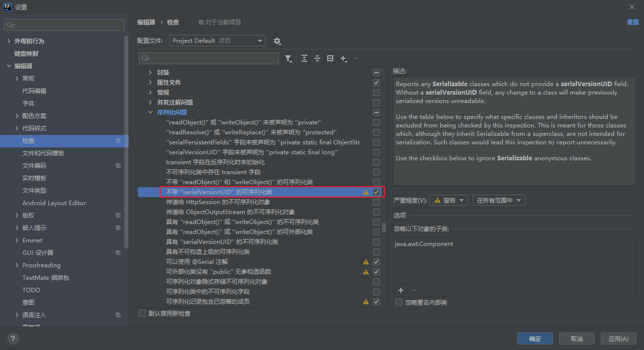Enable the 封装 inspection group checkbox
This screenshot has width=644, height=350.
[376, 72]
